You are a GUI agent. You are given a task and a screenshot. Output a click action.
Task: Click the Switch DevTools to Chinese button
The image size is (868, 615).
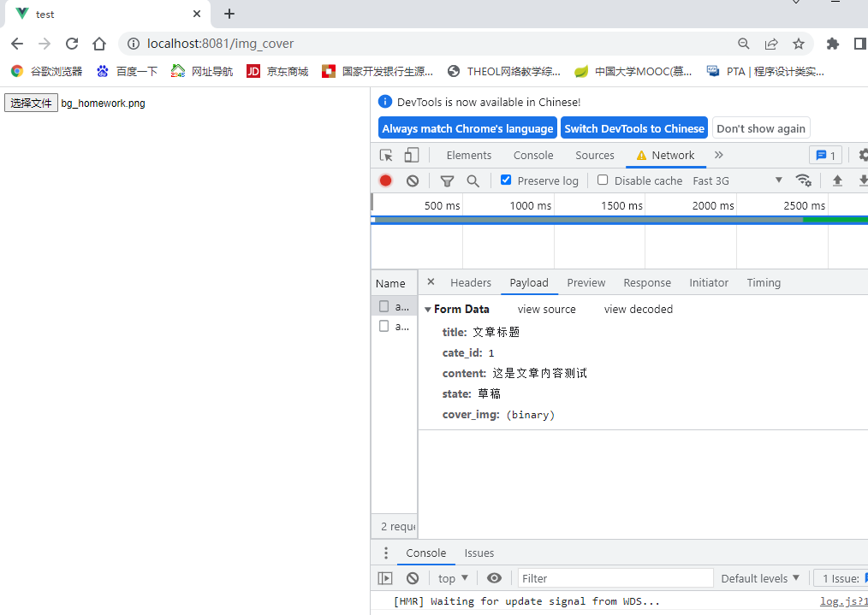pos(633,127)
